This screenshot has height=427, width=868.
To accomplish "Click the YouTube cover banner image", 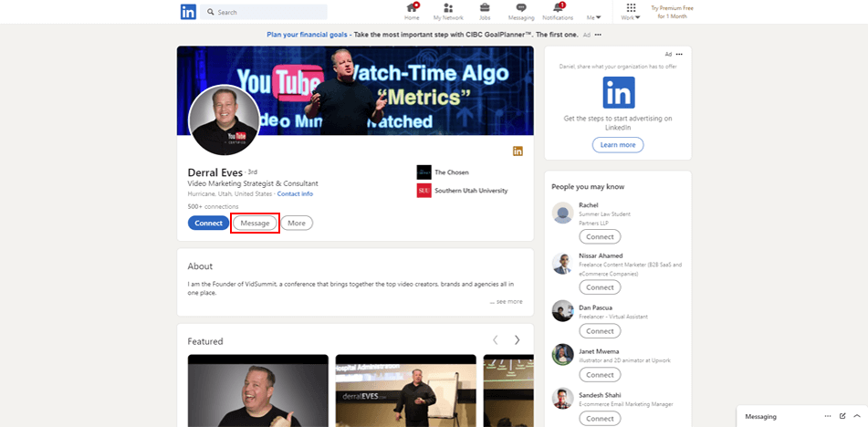I will coord(355,90).
